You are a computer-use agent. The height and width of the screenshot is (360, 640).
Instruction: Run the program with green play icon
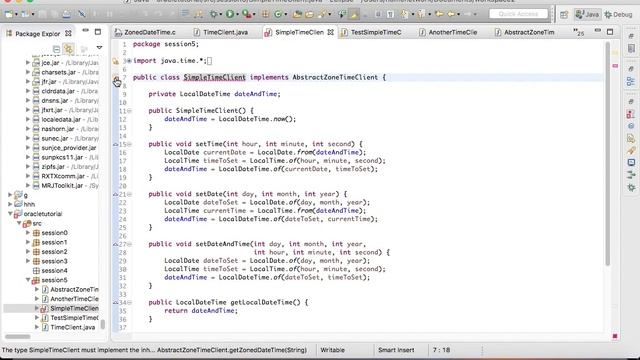(x=230, y=14)
